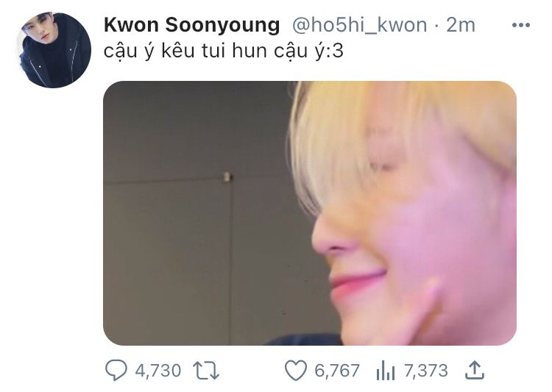Open view analytics bar chart icon
Screen dimensions: 552x392
[x=386, y=371]
